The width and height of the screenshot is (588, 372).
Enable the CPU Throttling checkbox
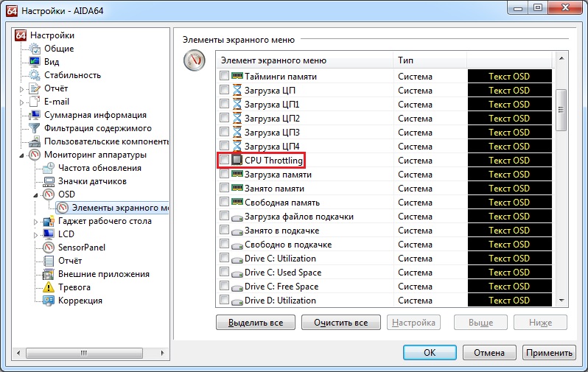point(225,161)
